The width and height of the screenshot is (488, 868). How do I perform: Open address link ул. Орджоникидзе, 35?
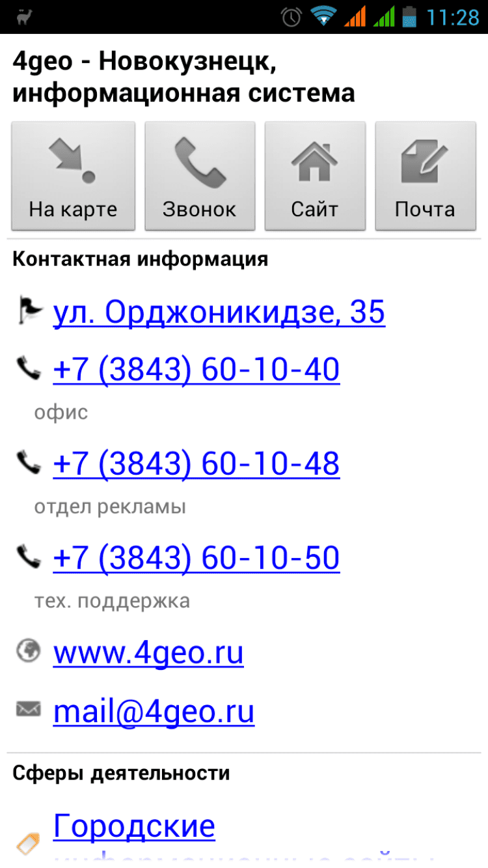point(219,313)
